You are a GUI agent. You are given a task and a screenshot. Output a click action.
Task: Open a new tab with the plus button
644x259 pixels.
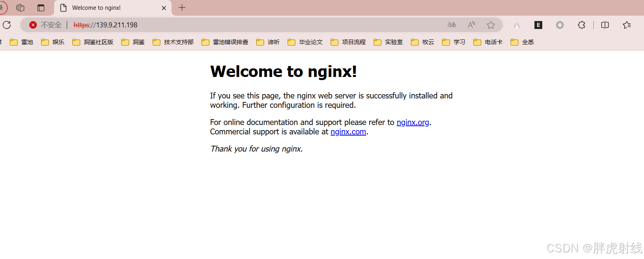pos(182,8)
